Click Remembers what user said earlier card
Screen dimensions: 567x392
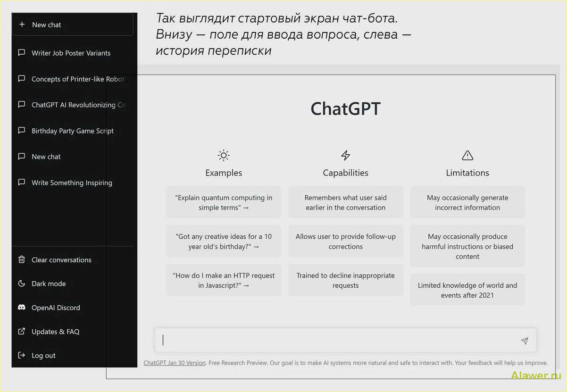(346, 202)
